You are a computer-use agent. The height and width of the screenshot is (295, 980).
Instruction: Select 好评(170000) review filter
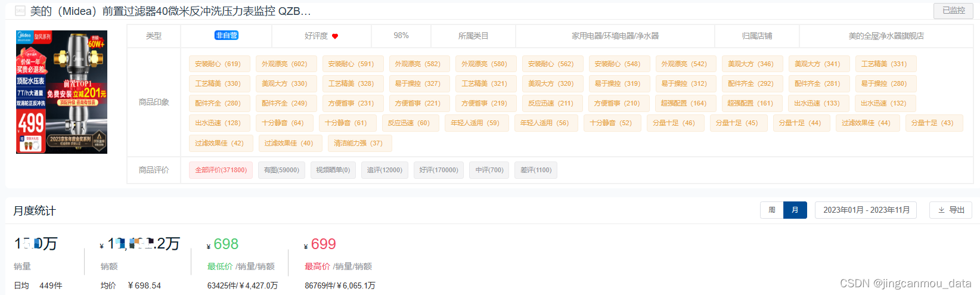click(439, 170)
